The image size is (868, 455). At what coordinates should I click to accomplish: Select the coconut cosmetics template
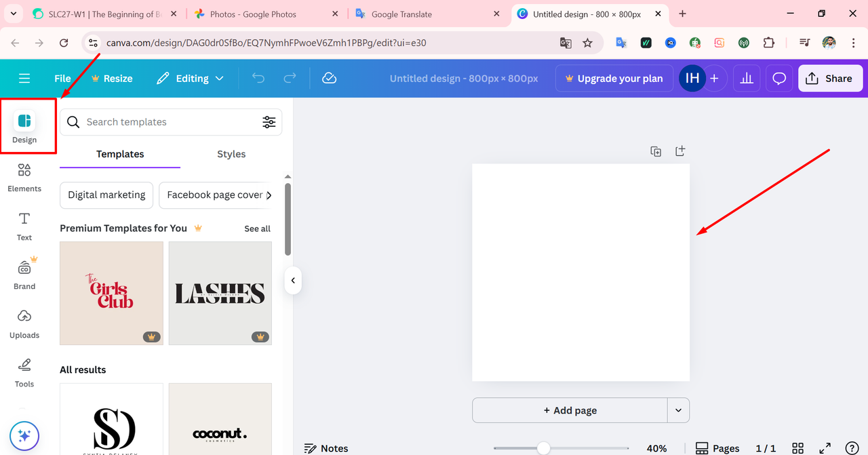point(220,419)
